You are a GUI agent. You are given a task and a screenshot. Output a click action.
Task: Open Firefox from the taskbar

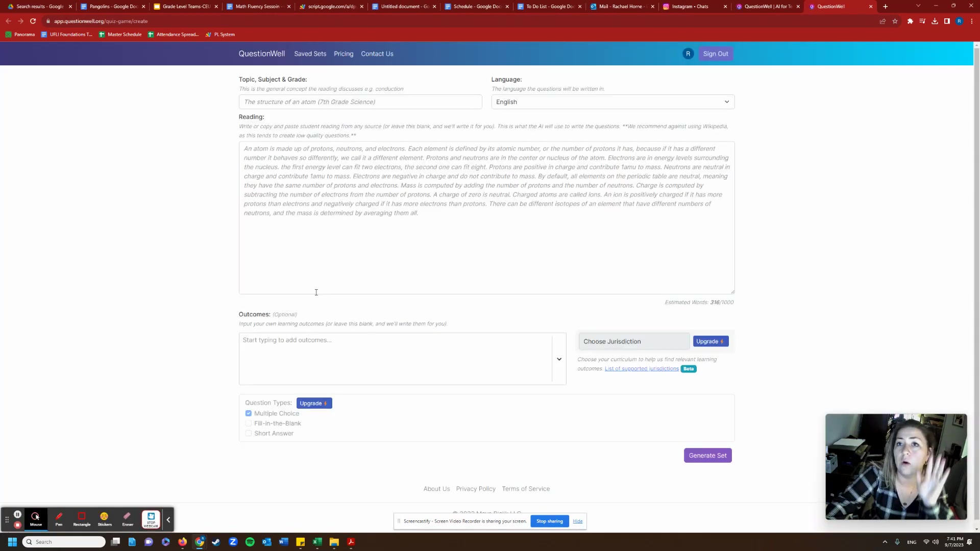(x=182, y=542)
